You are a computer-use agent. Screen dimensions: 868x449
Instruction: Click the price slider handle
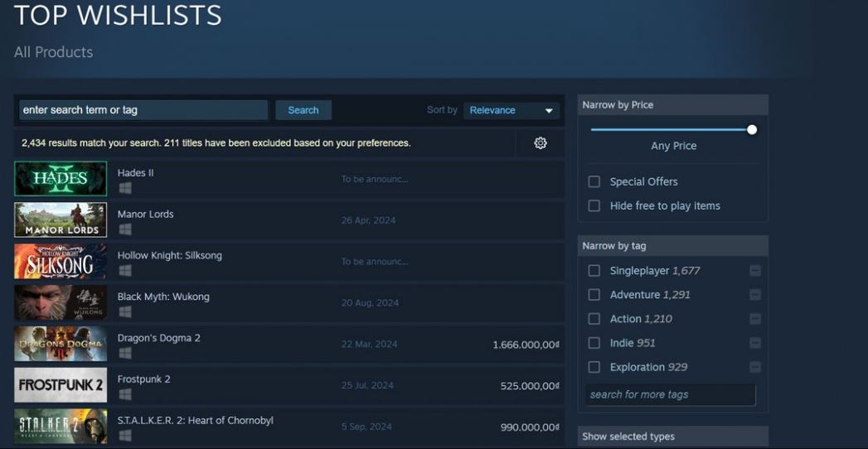coord(752,130)
